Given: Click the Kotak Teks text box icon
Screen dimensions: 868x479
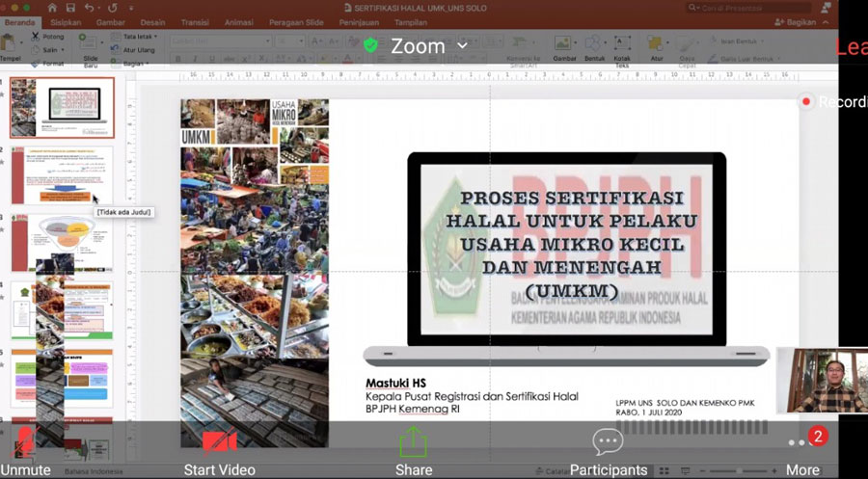Looking at the screenshot, I should click(622, 43).
